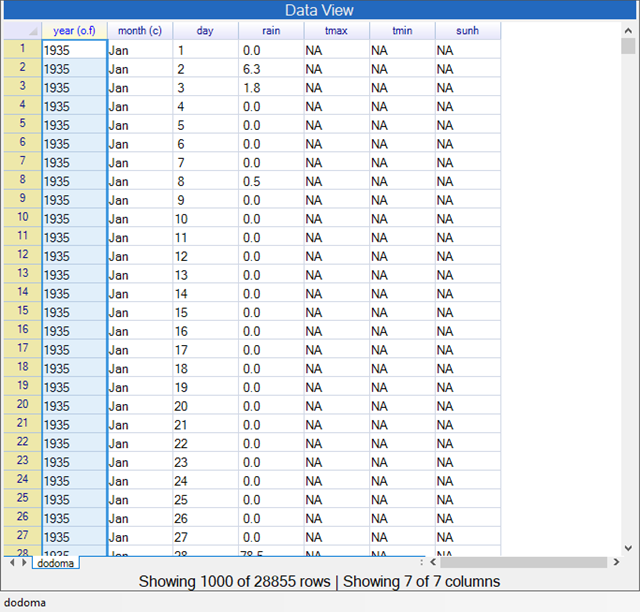640x612 pixels.
Task: Select row header 1
Action: [22, 49]
